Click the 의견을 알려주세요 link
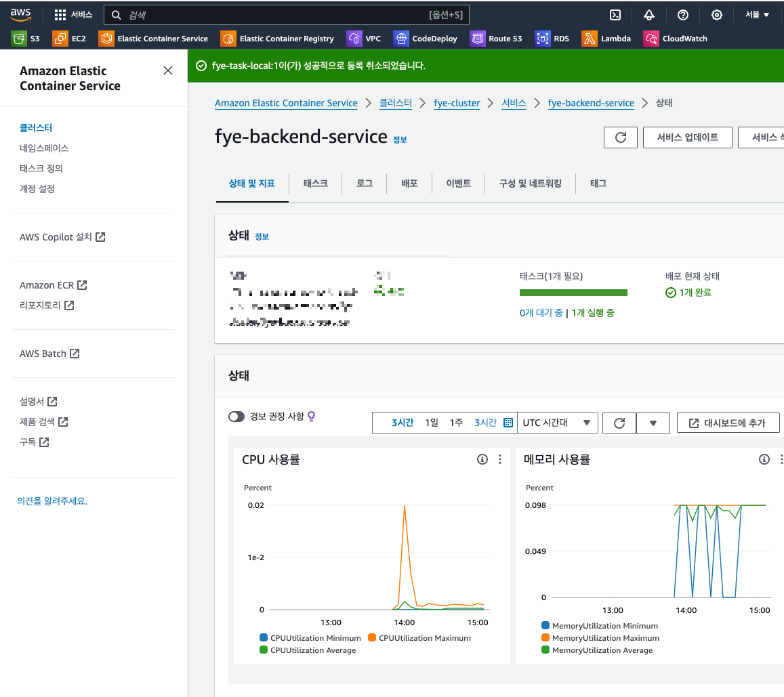The height and width of the screenshot is (697, 784). [x=52, y=501]
